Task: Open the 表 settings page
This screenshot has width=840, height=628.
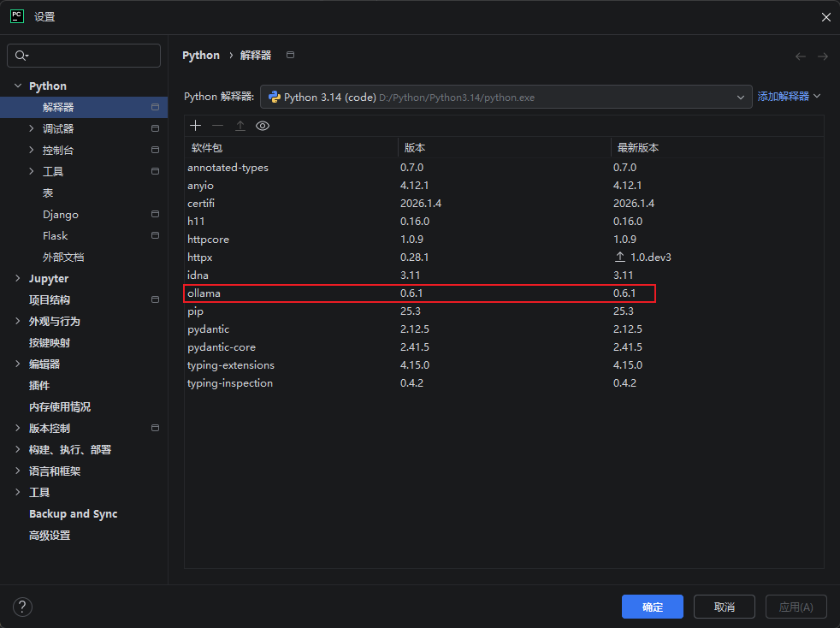Action: 48,193
